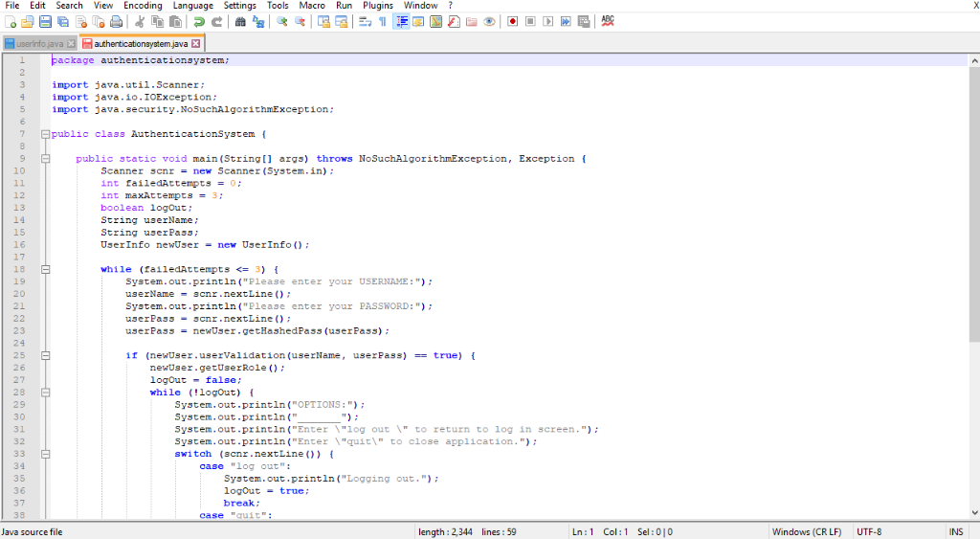980x539 pixels.
Task: Open the Plugins menu
Action: pos(377,6)
